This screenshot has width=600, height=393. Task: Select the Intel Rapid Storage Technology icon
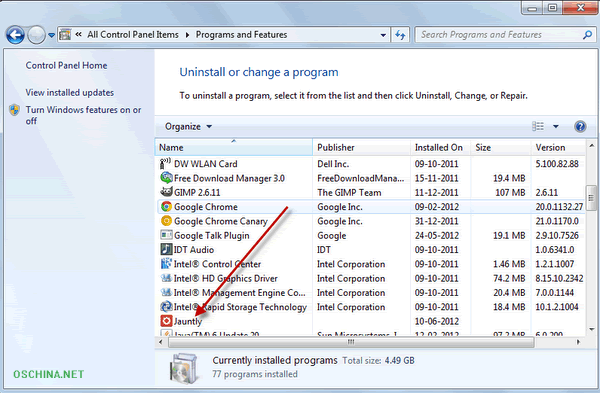166,307
